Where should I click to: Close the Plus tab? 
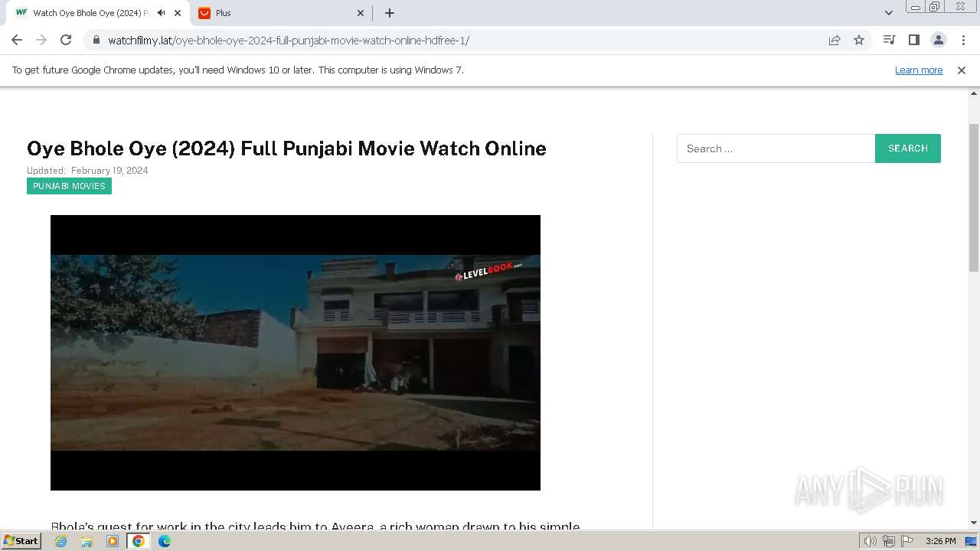361,13
